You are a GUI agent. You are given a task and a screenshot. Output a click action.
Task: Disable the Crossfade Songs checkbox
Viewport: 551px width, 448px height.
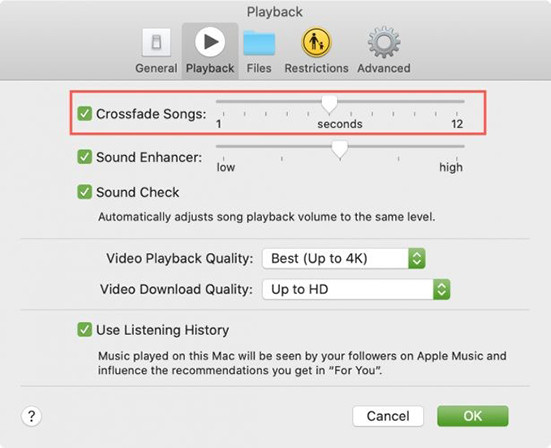pos(84,113)
